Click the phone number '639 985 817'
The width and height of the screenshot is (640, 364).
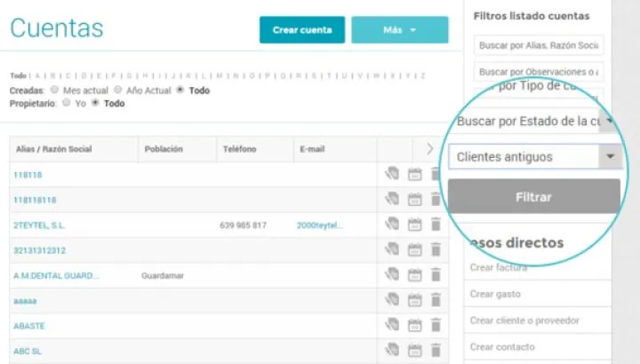[x=243, y=226]
